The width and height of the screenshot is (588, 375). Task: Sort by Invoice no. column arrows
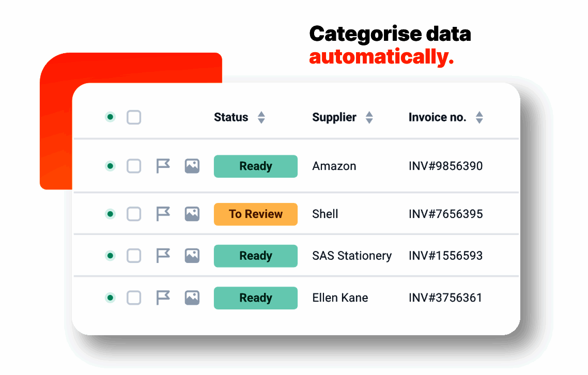[479, 118]
